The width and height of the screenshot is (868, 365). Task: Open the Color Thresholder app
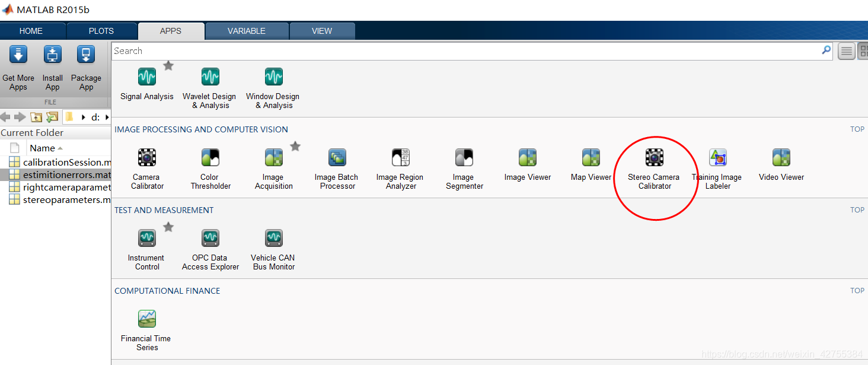[x=210, y=168]
